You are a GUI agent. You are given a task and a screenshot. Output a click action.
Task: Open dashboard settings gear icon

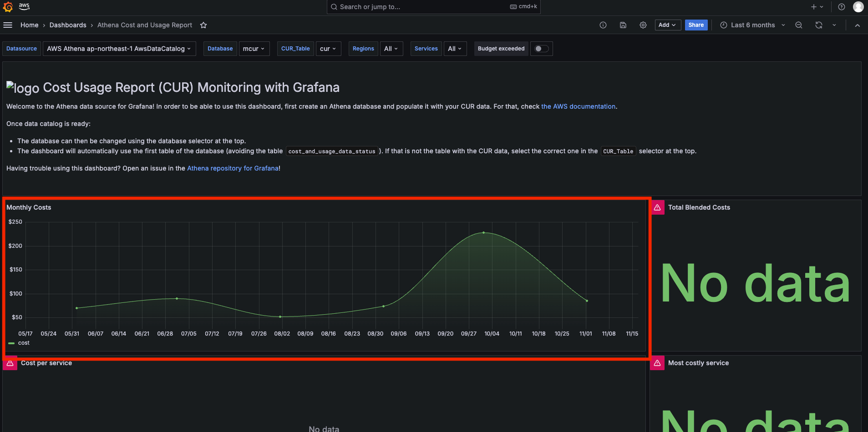click(643, 25)
